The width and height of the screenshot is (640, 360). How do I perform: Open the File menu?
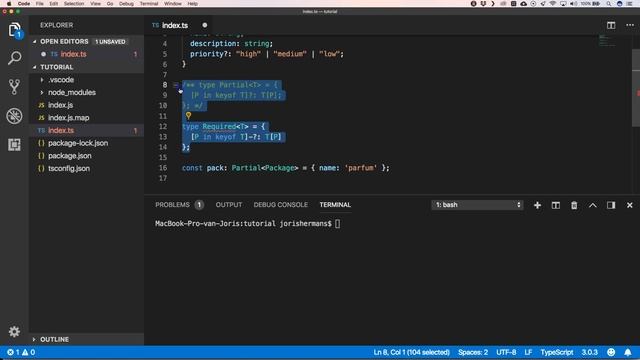(40, 4)
